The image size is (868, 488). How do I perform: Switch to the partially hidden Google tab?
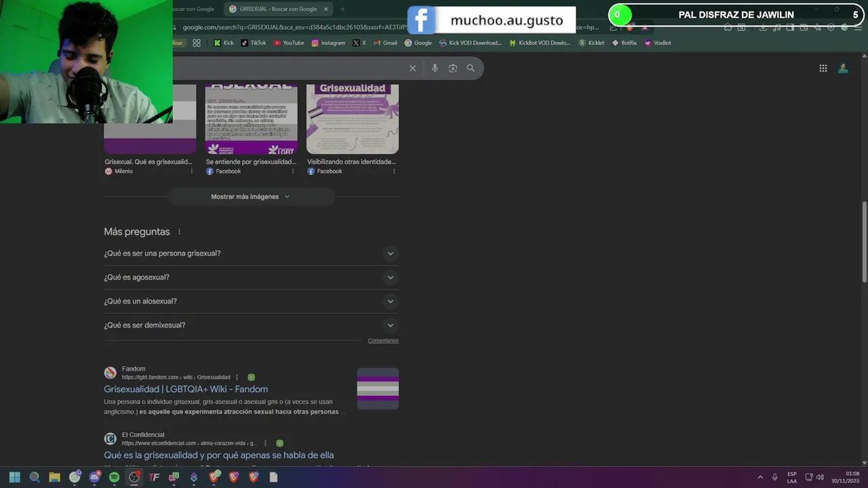tap(193, 9)
